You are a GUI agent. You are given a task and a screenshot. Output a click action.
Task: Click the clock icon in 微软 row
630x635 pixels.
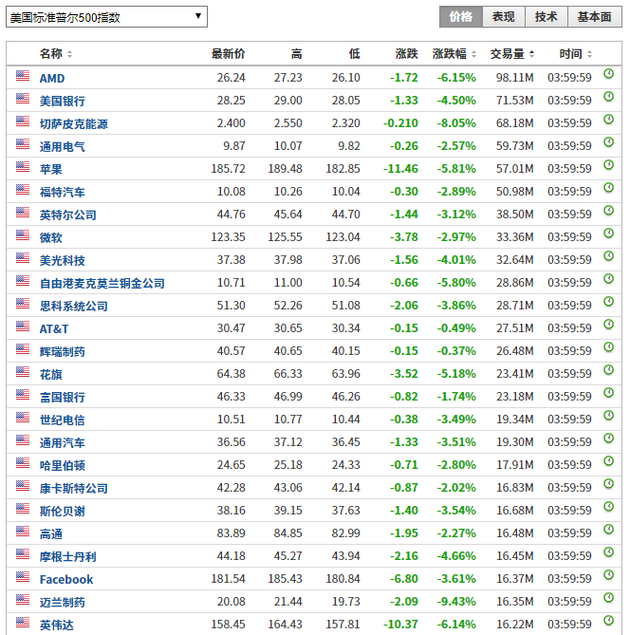coord(609,233)
